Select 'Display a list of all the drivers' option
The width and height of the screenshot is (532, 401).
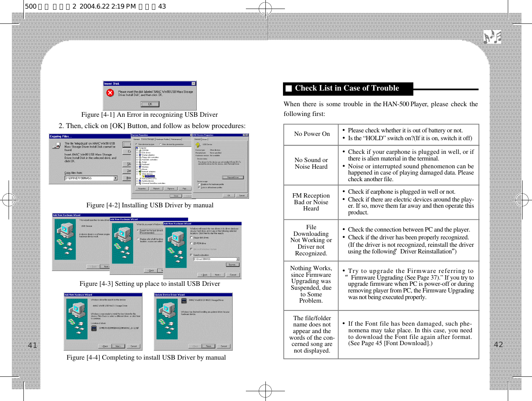138,239
